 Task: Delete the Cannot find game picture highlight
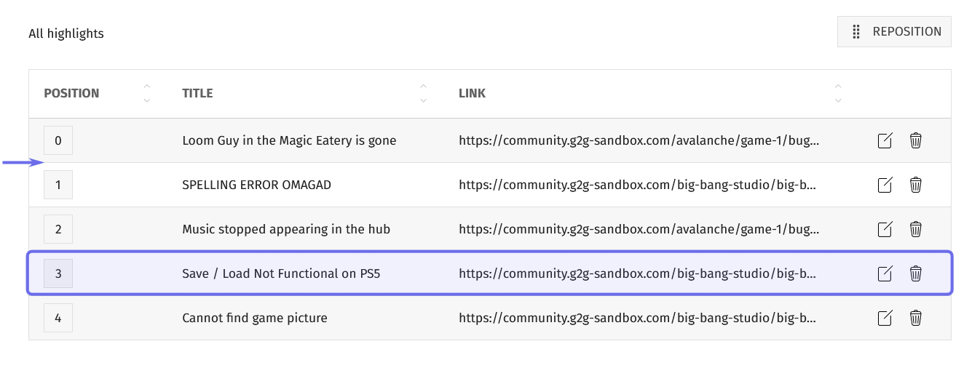coord(916,318)
